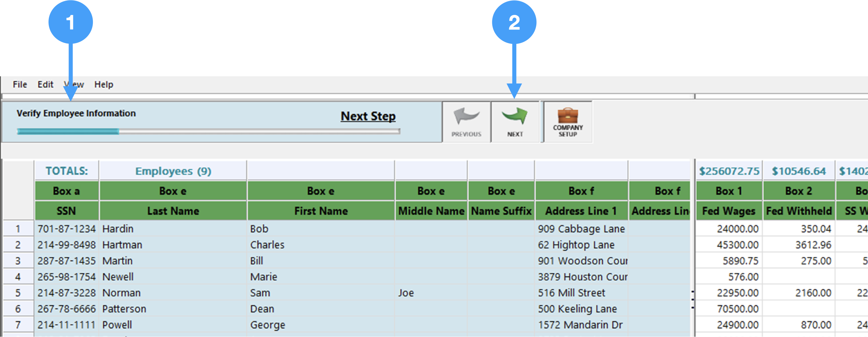
Task: Click the last name cell Patterson
Action: pyautogui.click(x=124, y=309)
